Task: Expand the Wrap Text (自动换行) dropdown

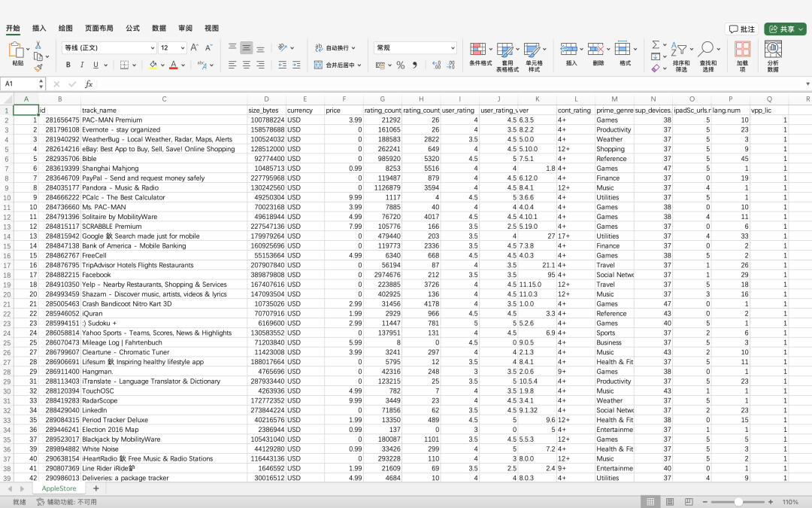Action: (353, 48)
